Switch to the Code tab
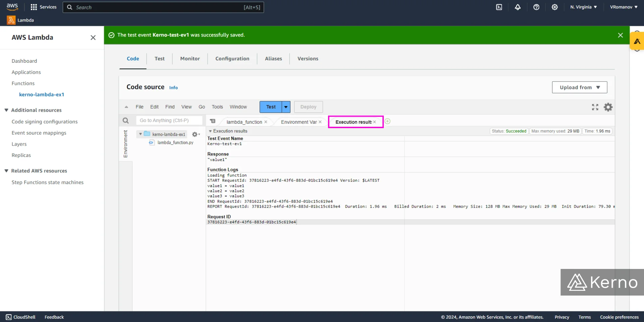The height and width of the screenshot is (322, 644). click(x=133, y=59)
